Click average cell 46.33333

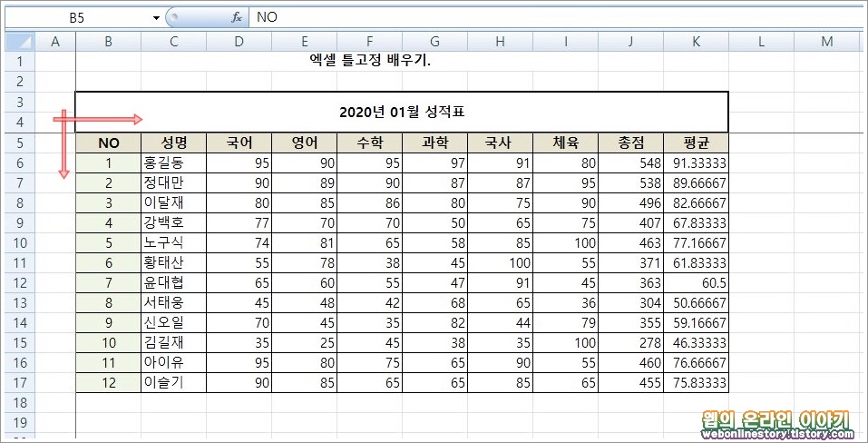click(697, 343)
